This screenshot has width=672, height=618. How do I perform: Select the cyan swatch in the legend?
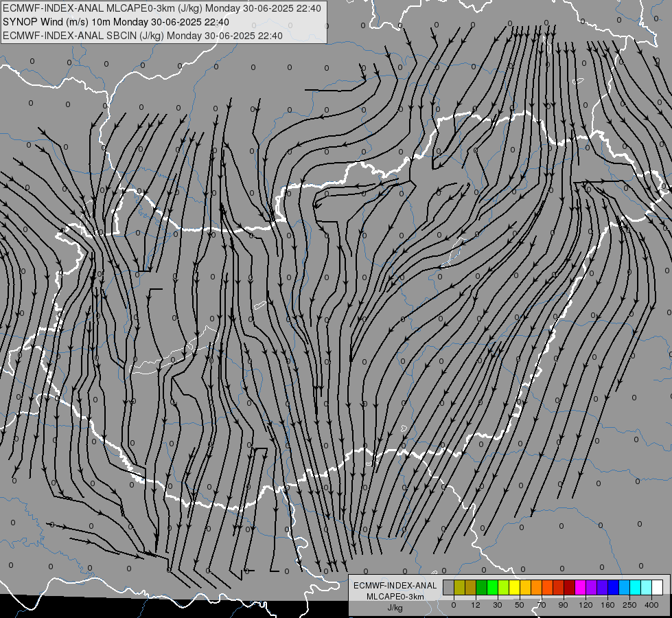[x=635, y=588]
